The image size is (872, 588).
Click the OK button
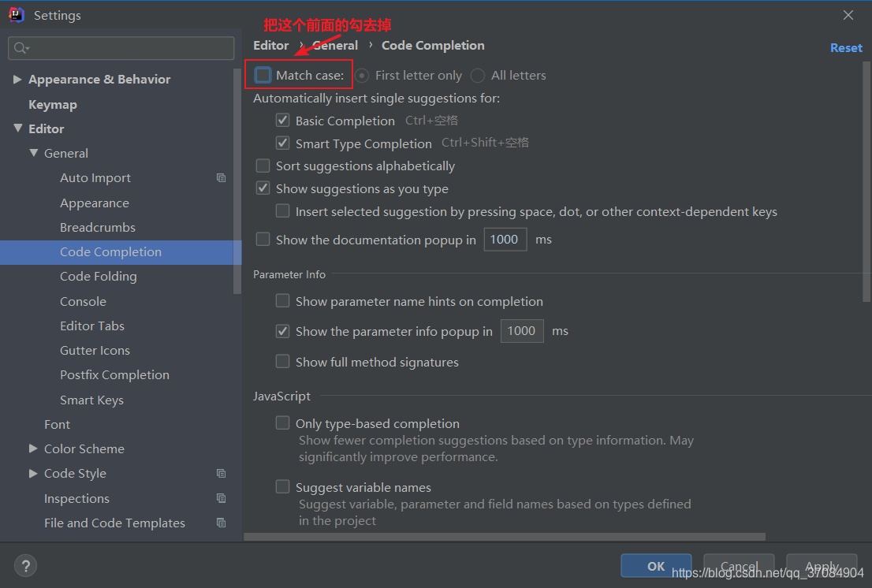tap(656, 566)
